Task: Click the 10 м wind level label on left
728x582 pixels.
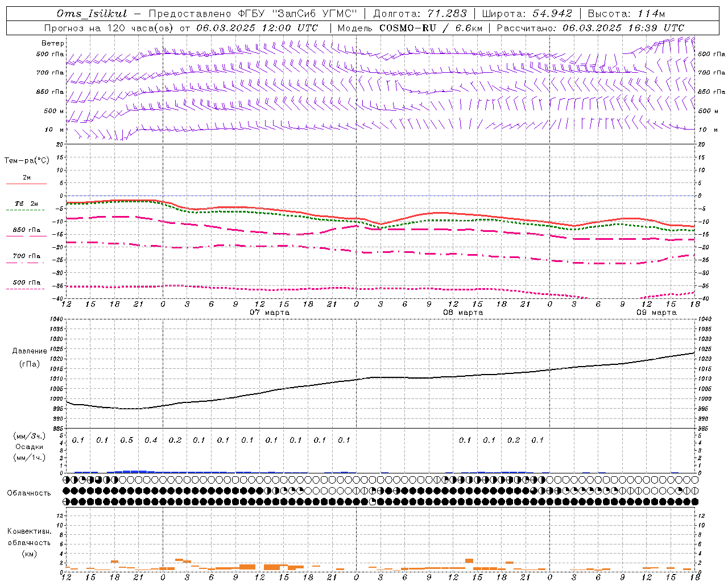Action: point(54,130)
